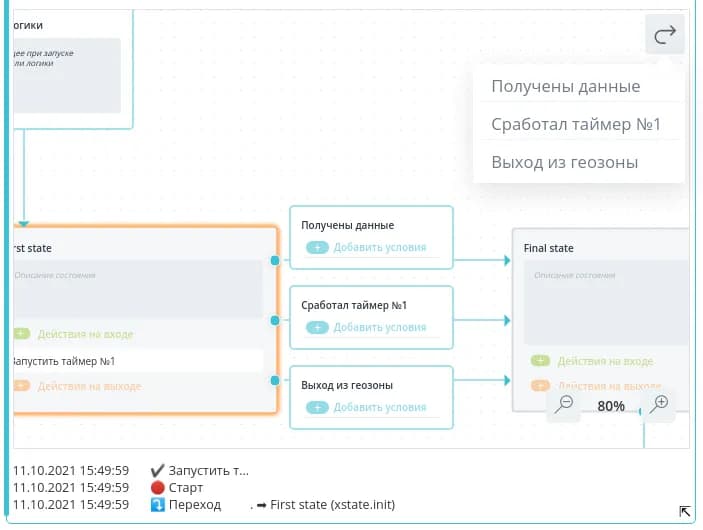Click plus icon under Выход из геозоны transition
Image resolution: width=703 pixels, height=530 pixels.
[x=317, y=407]
